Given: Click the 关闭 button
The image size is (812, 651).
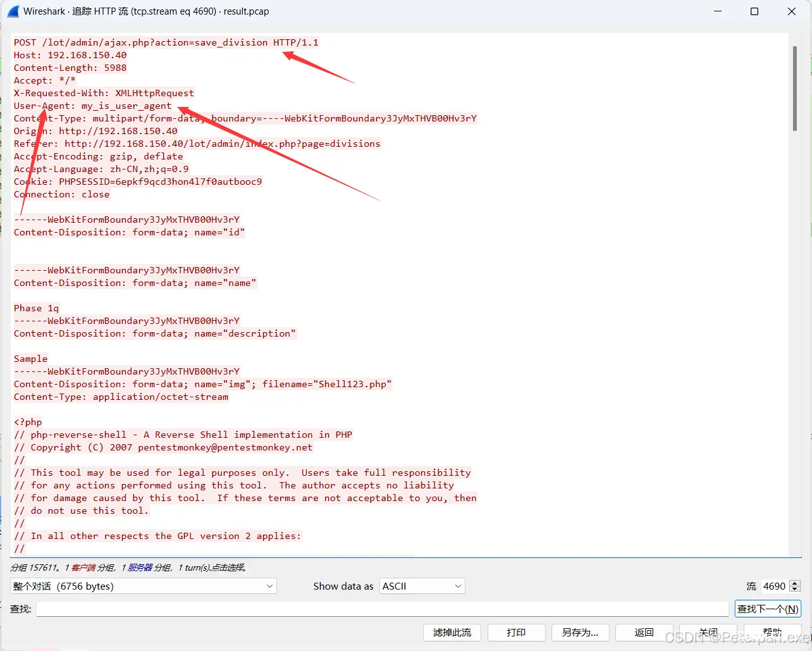Looking at the screenshot, I should click(708, 632).
